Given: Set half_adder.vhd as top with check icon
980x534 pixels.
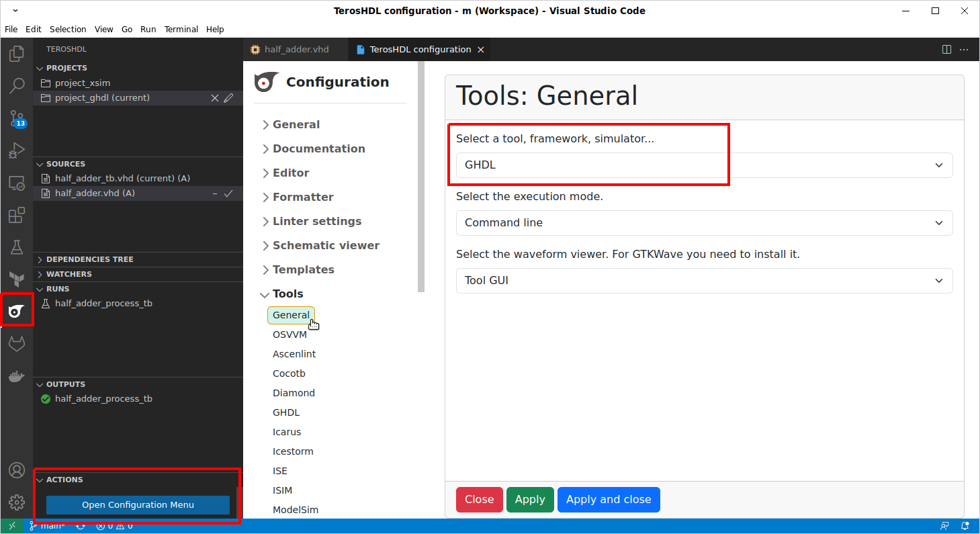Looking at the screenshot, I should coord(228,193).
